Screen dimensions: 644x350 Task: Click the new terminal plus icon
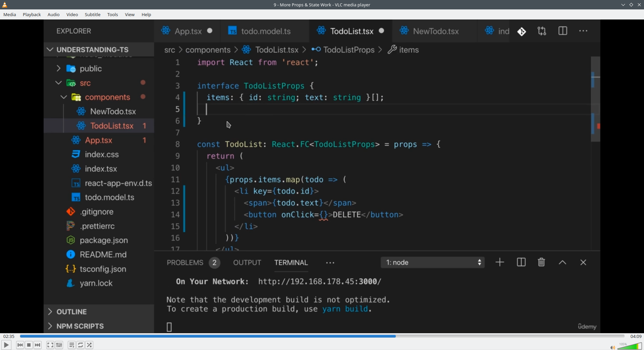[500, 263]
